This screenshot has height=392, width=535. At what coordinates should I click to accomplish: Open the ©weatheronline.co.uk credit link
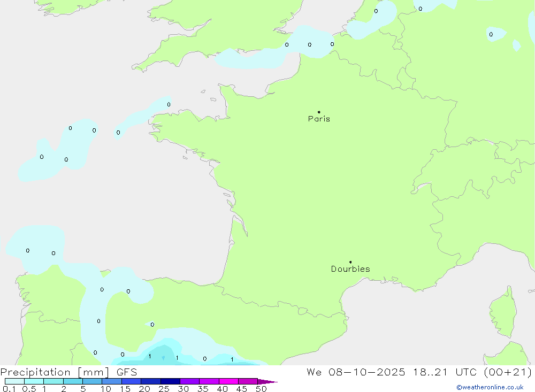[490, 387]
